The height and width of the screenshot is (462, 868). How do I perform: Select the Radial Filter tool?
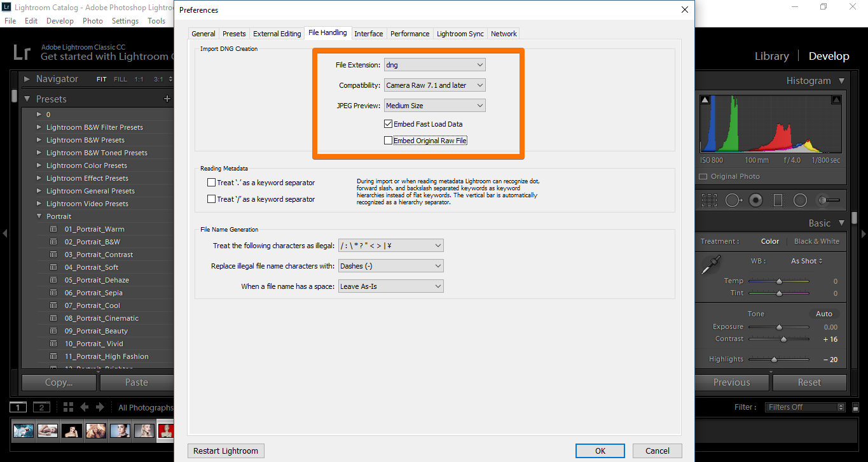click(800, 200)
